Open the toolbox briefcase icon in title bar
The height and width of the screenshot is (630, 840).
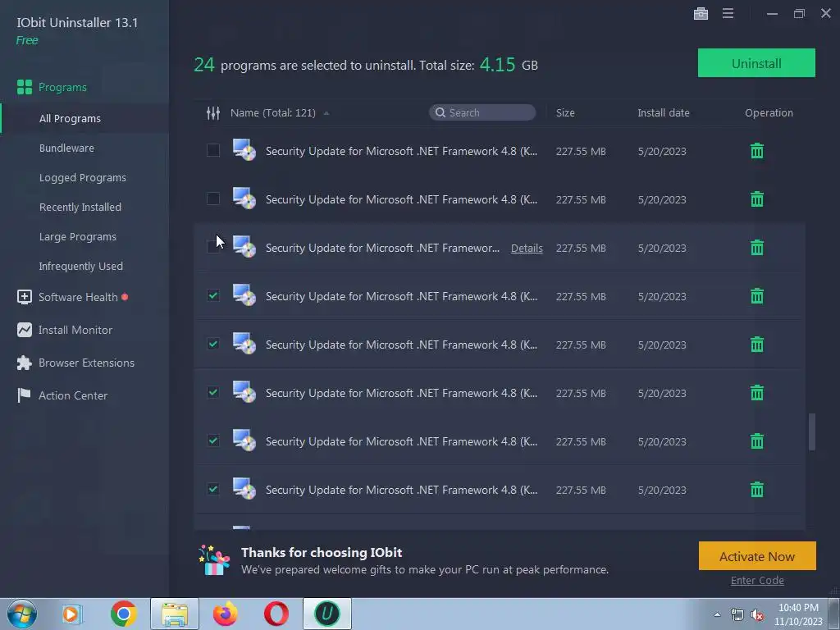click(701, 13)
